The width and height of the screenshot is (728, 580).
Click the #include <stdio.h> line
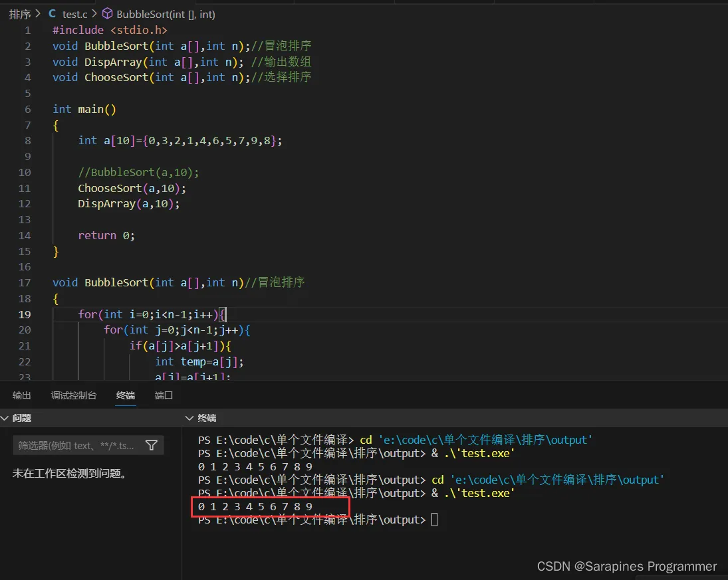coord(110,30)
